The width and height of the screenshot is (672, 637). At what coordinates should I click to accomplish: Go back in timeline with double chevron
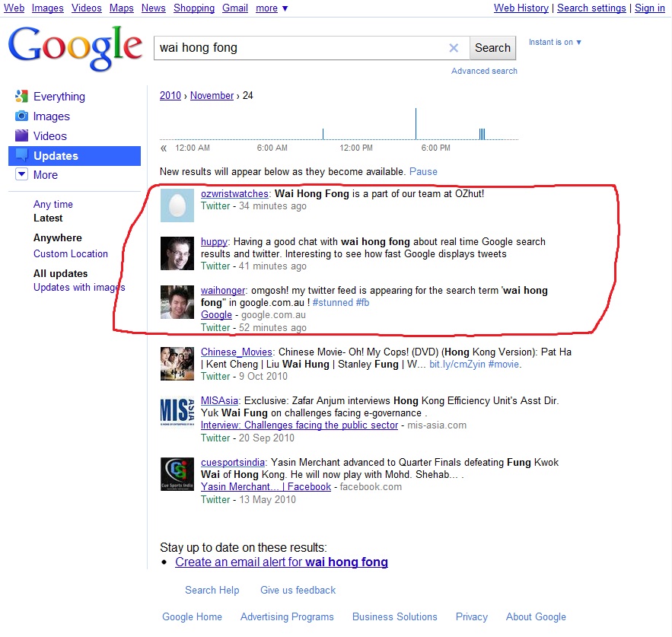[x=164, y=148]
